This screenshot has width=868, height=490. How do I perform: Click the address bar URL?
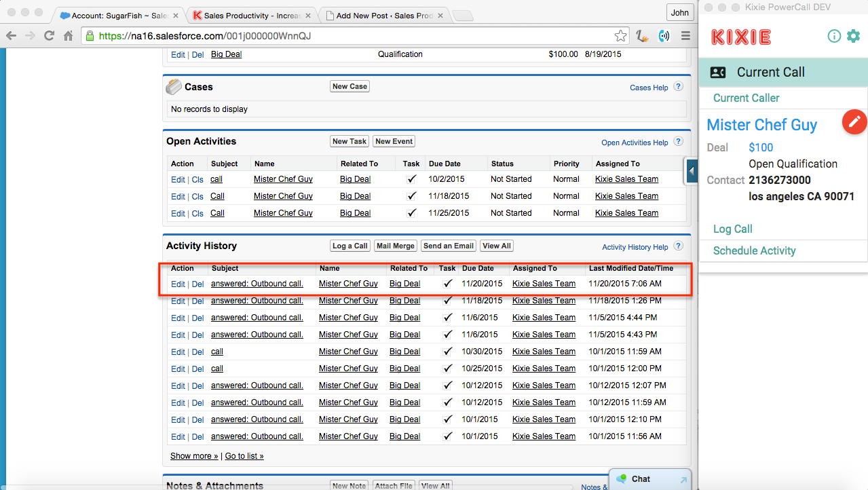click(205, 36)
